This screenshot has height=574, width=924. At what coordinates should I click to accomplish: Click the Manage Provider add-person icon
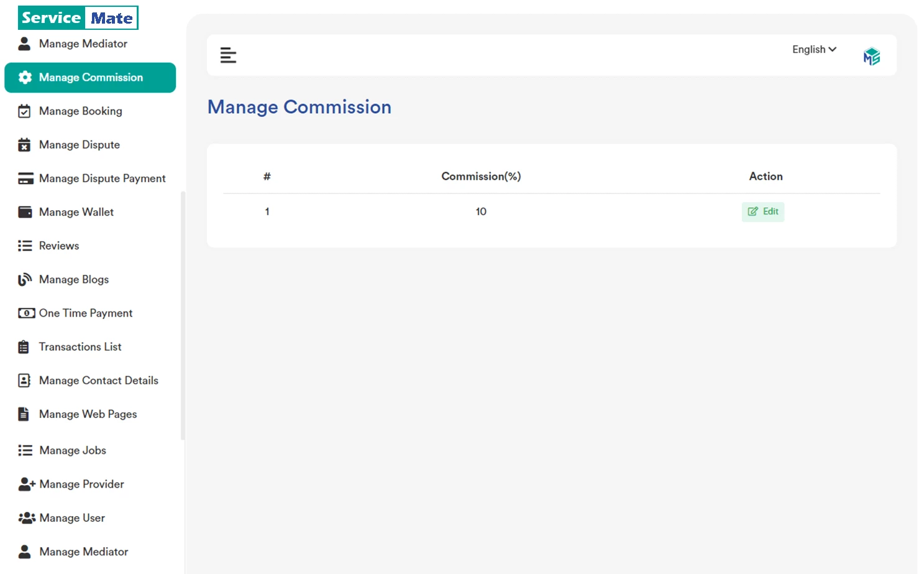(x=26, y=484)
